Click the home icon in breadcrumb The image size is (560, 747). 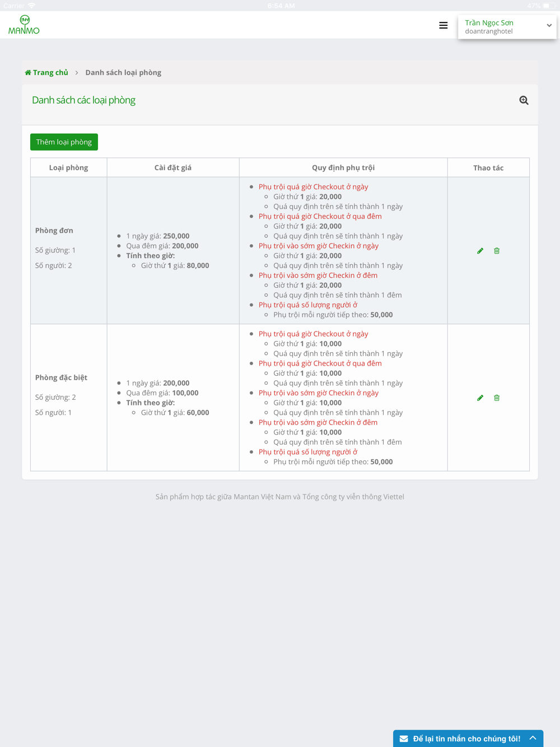pos(28,72)
